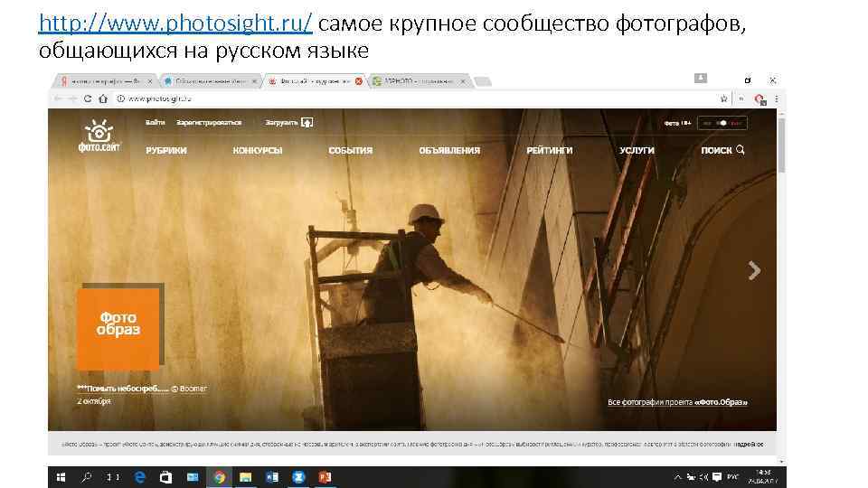The height and width of the screenshot is (488, 868).
Task: Click the browser home icon
Action: (103, 99)
